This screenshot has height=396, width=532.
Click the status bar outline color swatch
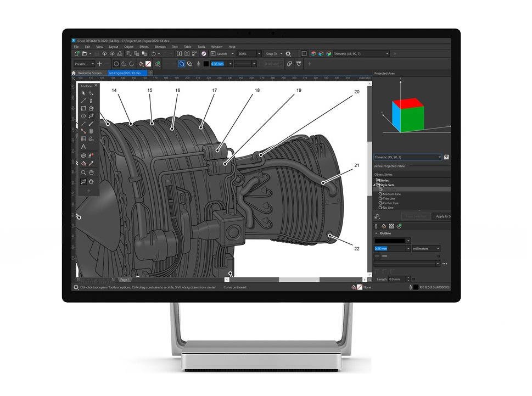point(416,287)
